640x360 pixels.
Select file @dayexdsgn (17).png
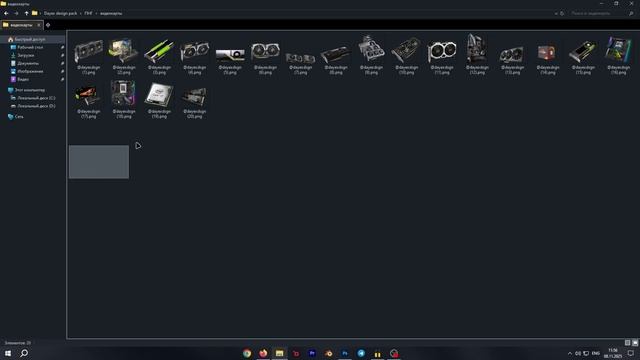click(89, 100)
